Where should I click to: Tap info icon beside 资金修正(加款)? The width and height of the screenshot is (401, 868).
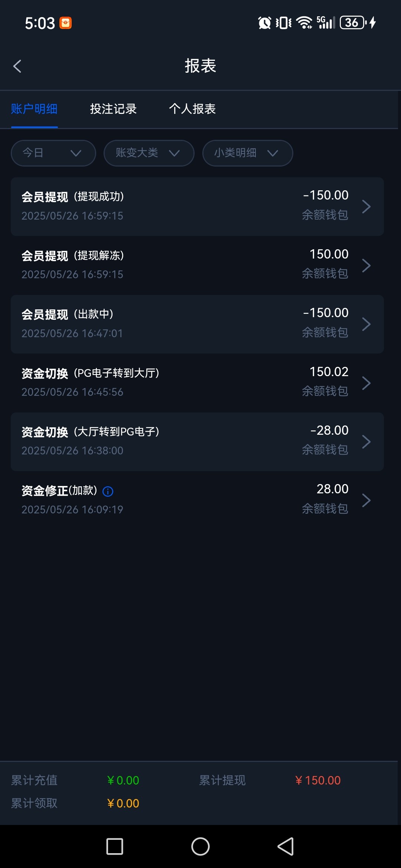coord(108,491)
